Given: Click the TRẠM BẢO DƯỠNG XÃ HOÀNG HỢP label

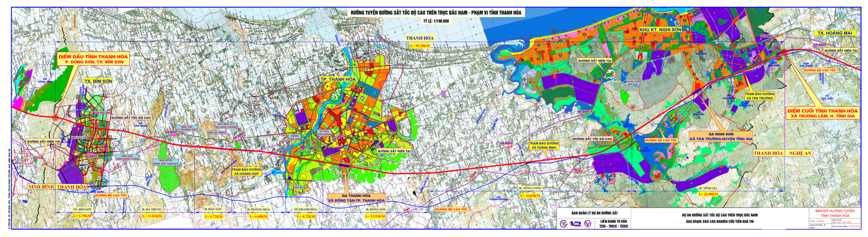Looking at the screenshot, I should tap(246, 171).
